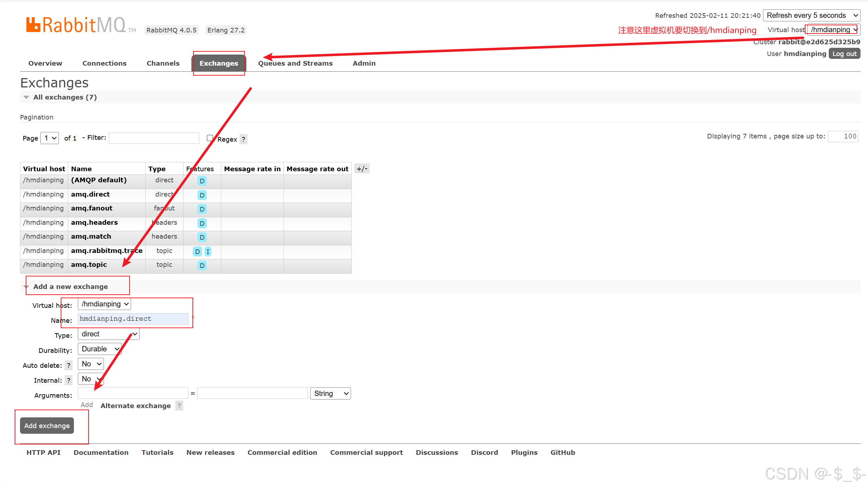Click the Internal help question mark
Screen dimensions: 868x488
pos(69,380)
